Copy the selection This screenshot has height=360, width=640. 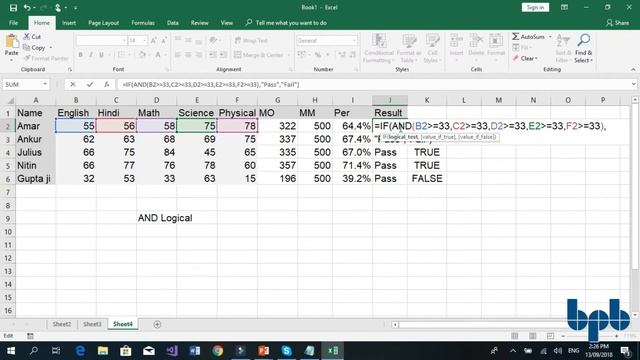click(34, 47)
